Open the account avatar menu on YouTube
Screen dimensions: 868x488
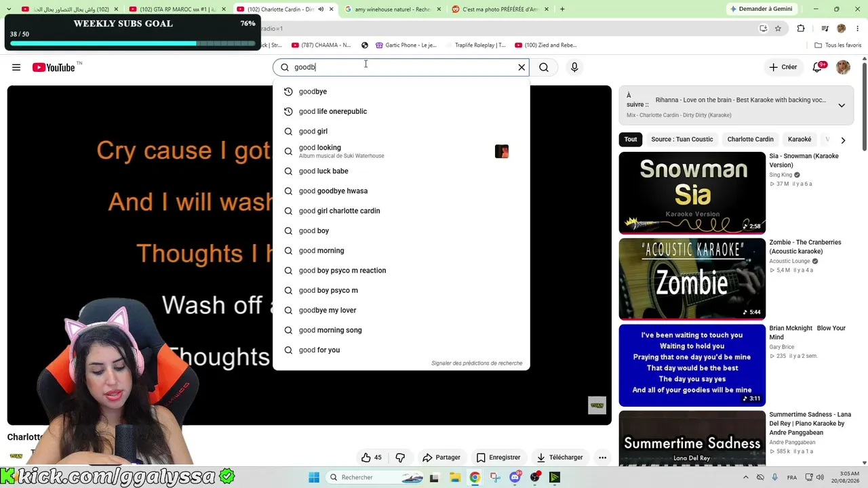pyautogui.click(x=843, y=67)
